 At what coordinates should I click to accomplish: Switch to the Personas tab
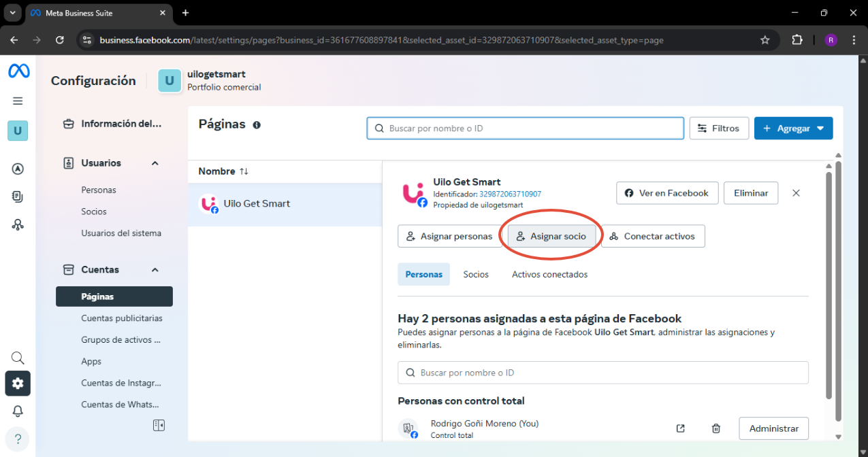click(423, 275)
